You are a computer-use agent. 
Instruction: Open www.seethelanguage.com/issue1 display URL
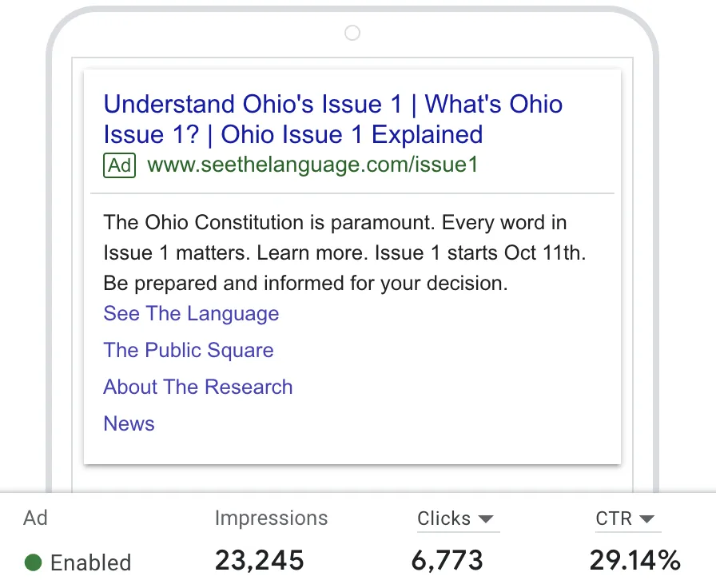pyautogui.click(x=312, y=165)
